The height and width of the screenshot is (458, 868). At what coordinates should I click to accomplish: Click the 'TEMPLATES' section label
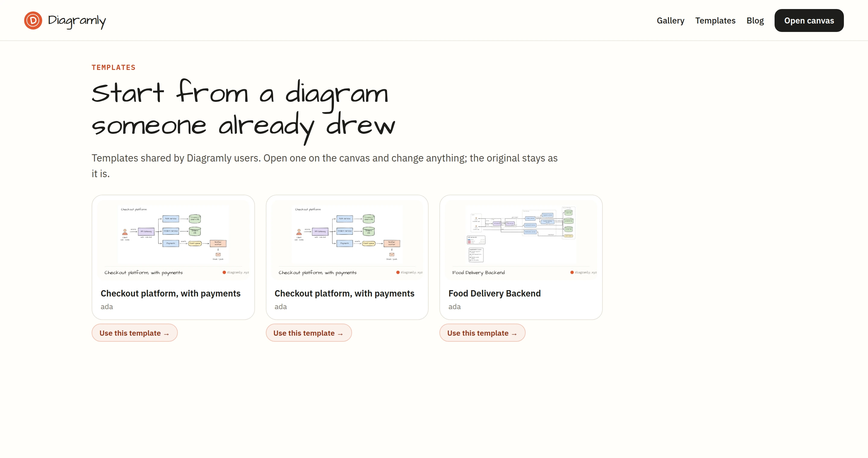point(114,67)
